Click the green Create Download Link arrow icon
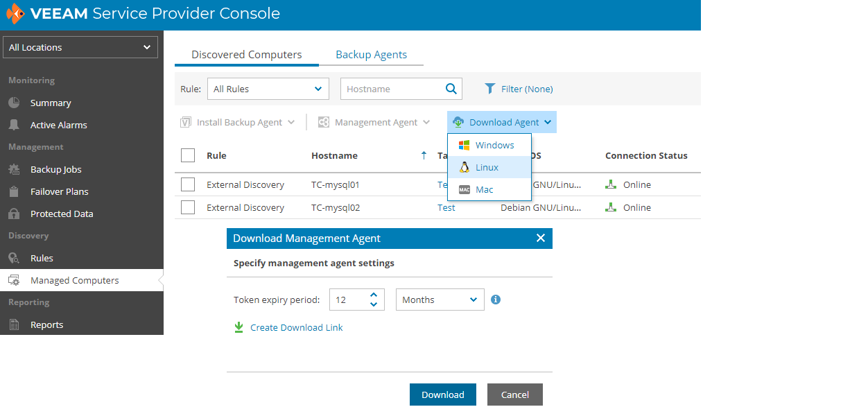The image size is (868, 407). pos(238,327)
